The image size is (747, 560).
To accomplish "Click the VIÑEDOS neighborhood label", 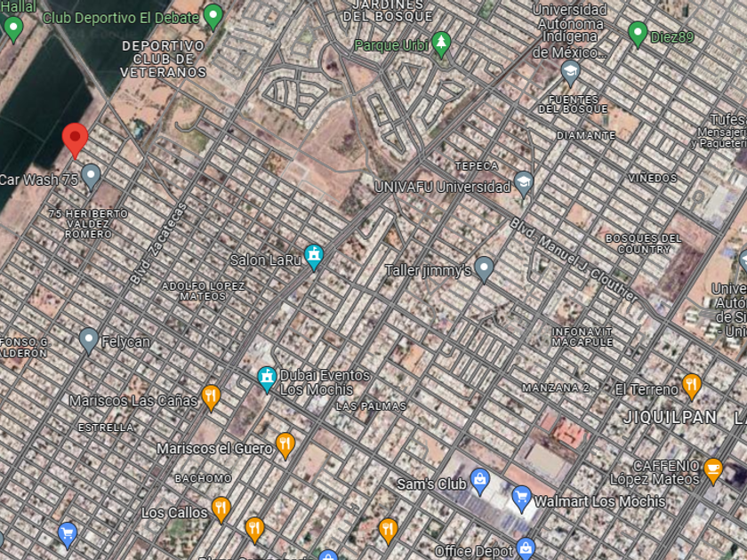I will (x=652, y=178).
